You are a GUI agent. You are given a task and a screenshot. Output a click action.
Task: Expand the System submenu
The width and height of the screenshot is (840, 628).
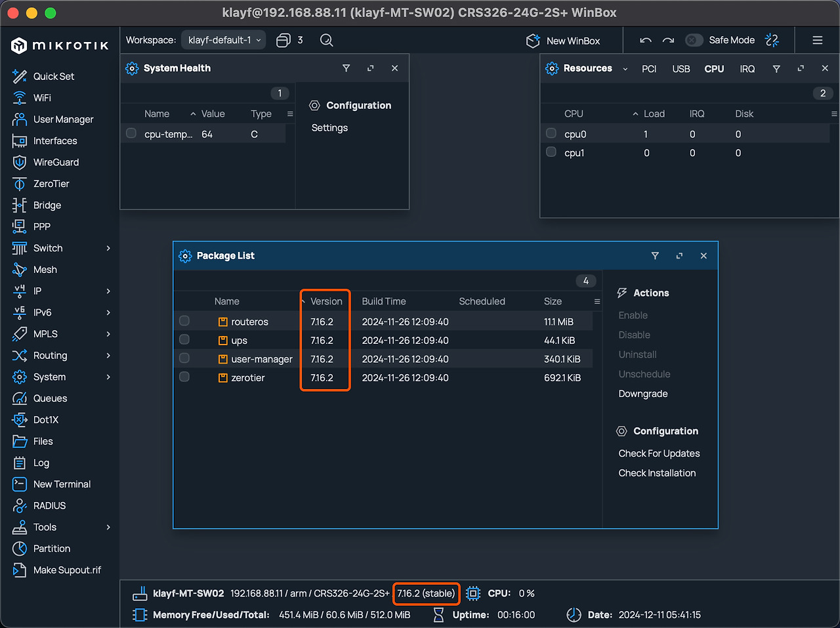point(108,377)
